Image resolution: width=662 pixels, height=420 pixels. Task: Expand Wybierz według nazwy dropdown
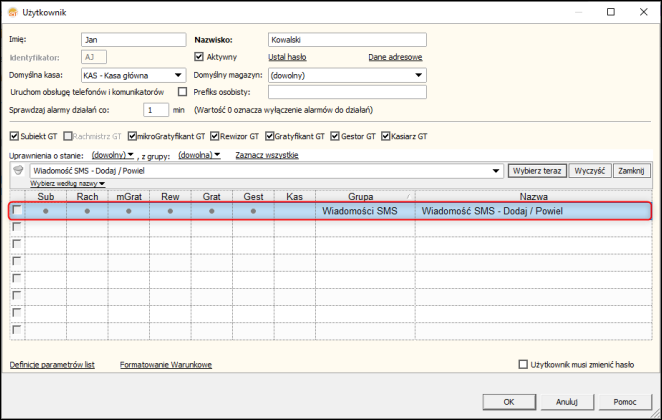(68, 184)
